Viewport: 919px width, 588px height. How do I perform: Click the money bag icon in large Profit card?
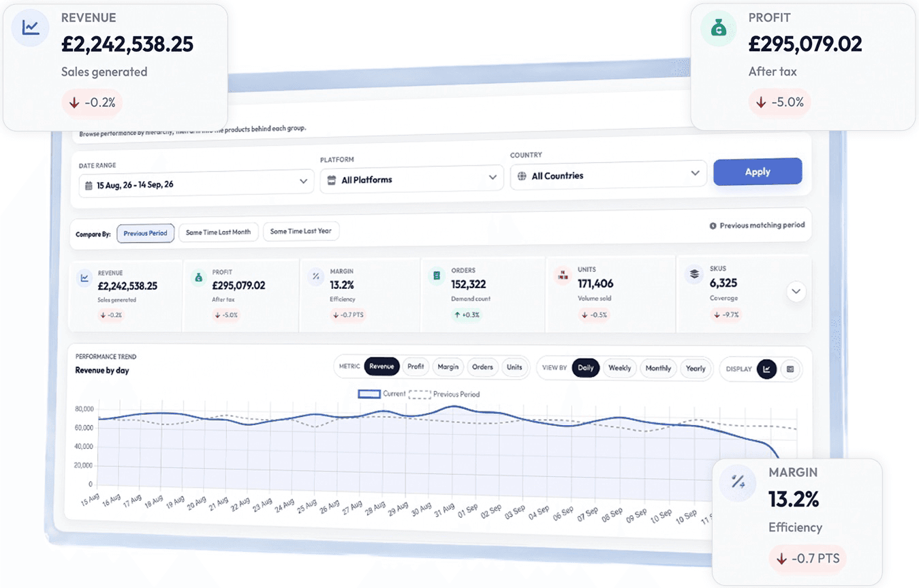pyautogui.click(x=718, y=29)
